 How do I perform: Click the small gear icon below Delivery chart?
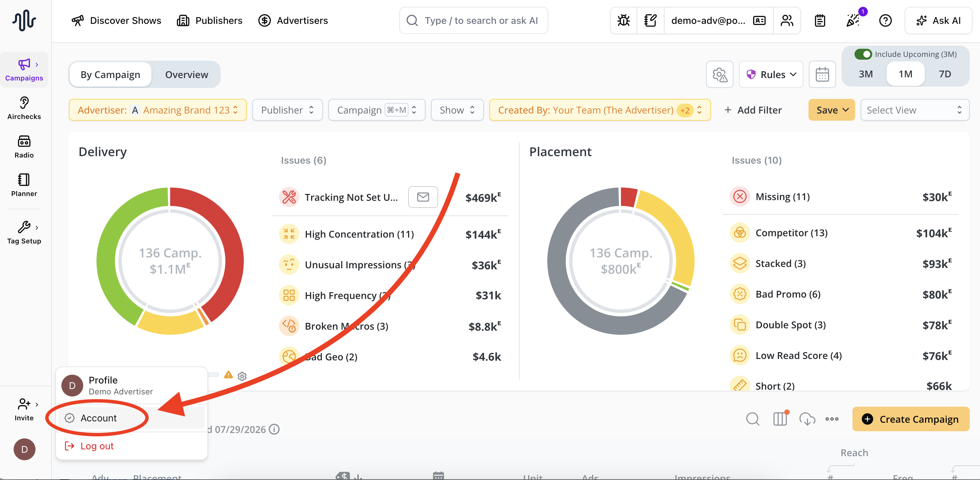(x=242, y=376)
